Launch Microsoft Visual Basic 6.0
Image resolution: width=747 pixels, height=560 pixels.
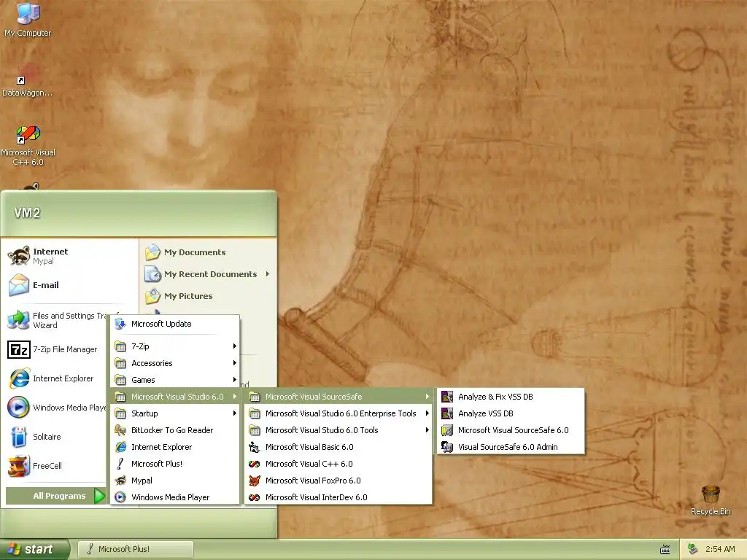pos(338,447)
